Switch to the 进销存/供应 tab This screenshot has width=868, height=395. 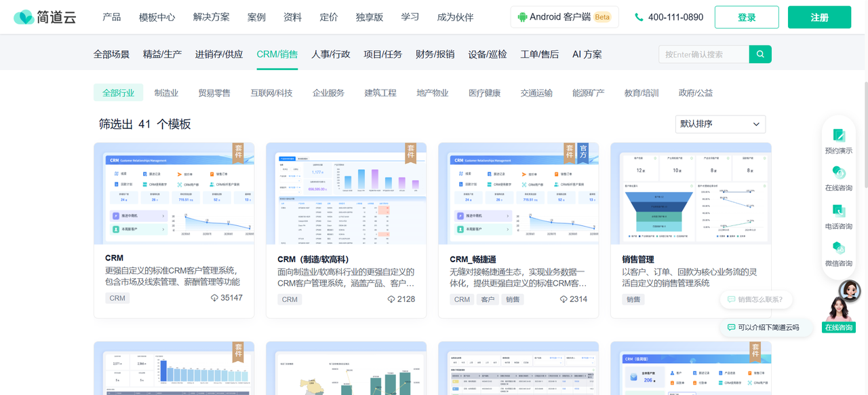coord(219,54)
